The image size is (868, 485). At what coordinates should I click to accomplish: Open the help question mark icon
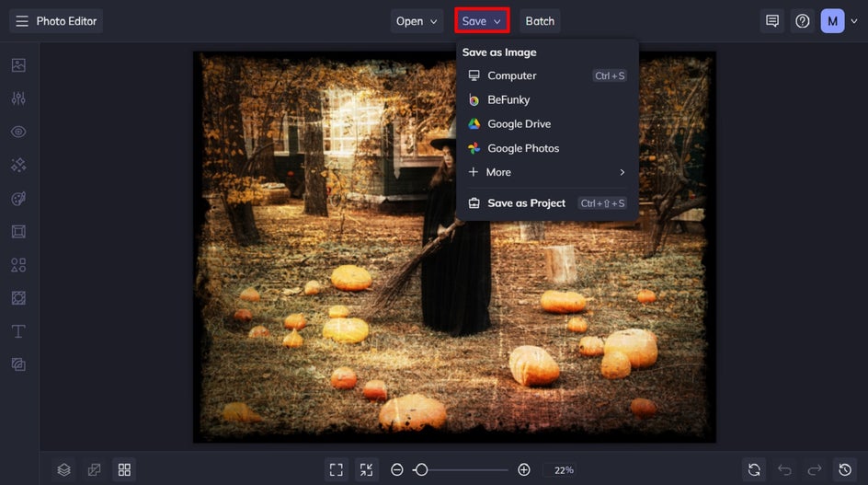point(802,21)
